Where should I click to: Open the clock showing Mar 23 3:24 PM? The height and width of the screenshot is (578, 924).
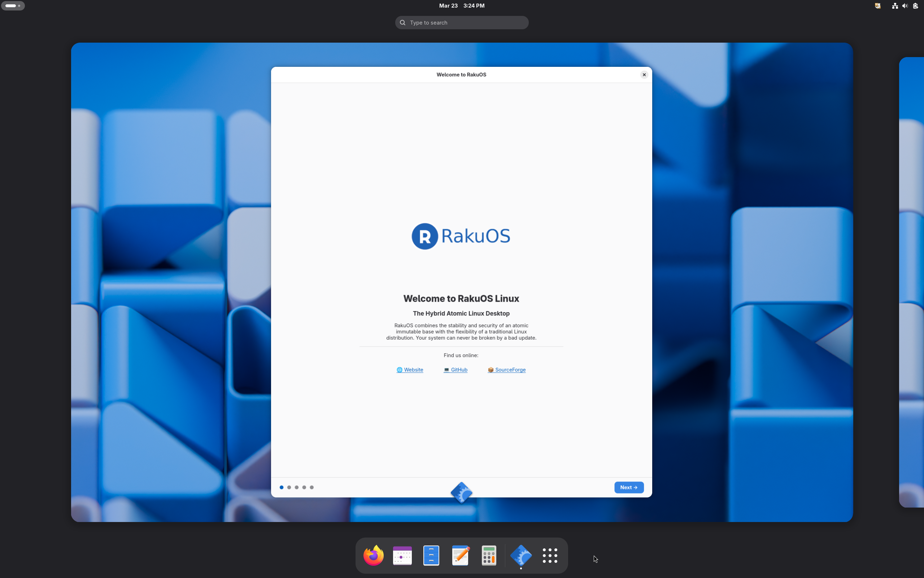(462, 6)
